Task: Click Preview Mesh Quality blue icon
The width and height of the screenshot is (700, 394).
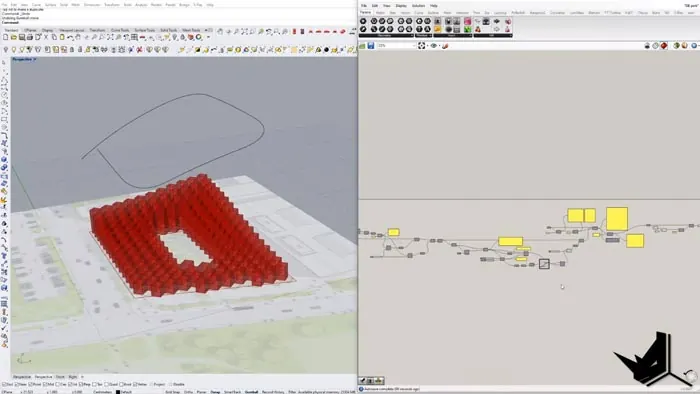Action: 694,46
